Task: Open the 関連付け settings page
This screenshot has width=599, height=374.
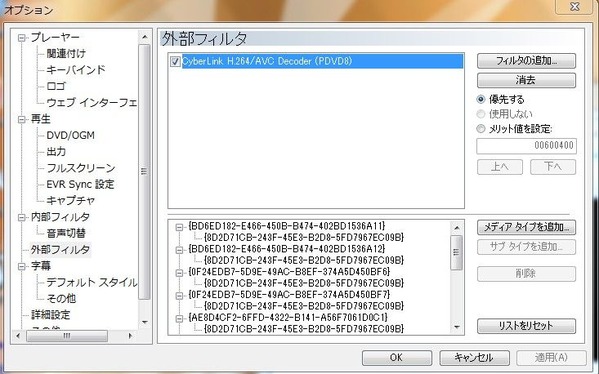Action: click(66, 54)
